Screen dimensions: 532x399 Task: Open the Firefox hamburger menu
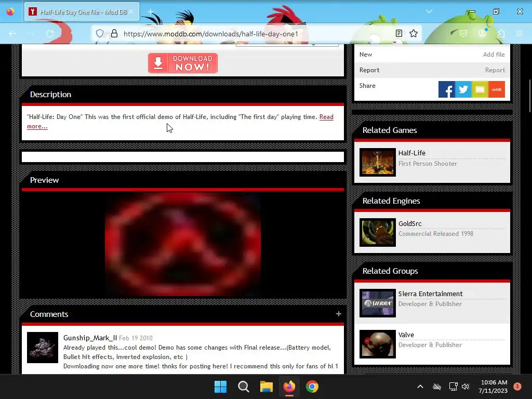520,33
